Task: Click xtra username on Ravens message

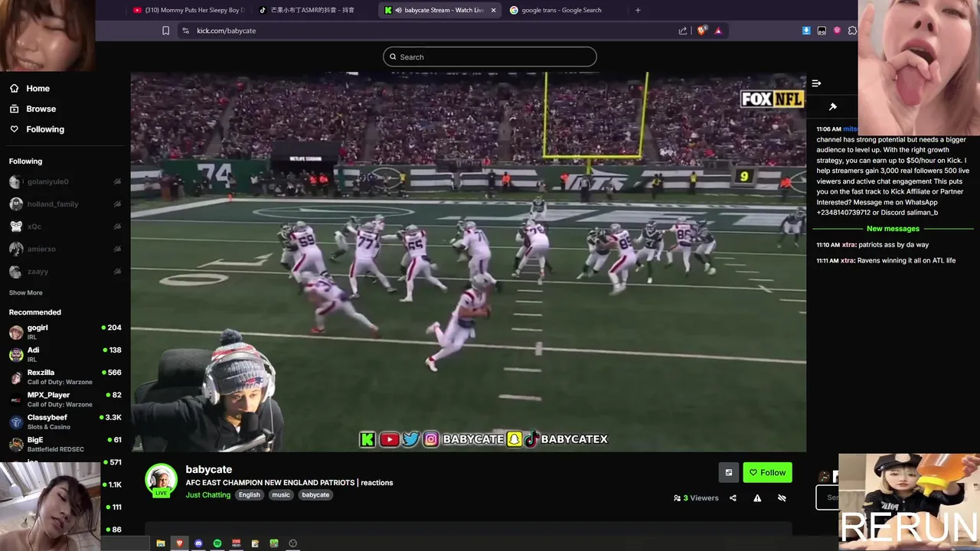Action: click(848, 260)
